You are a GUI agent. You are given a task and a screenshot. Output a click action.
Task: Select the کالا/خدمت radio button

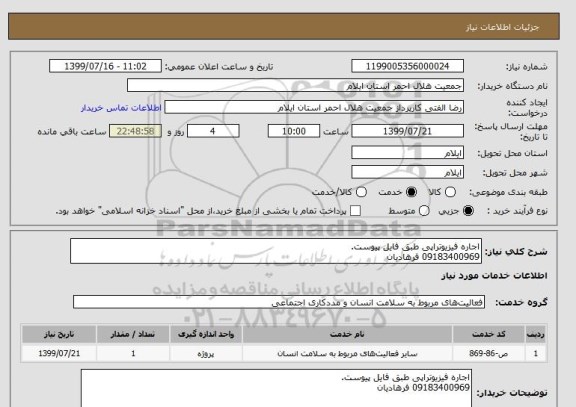361,192
